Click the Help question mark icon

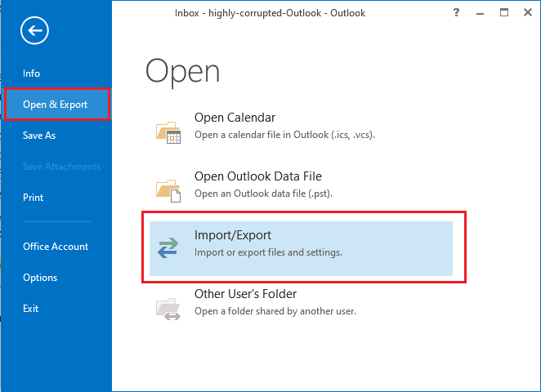456,13
